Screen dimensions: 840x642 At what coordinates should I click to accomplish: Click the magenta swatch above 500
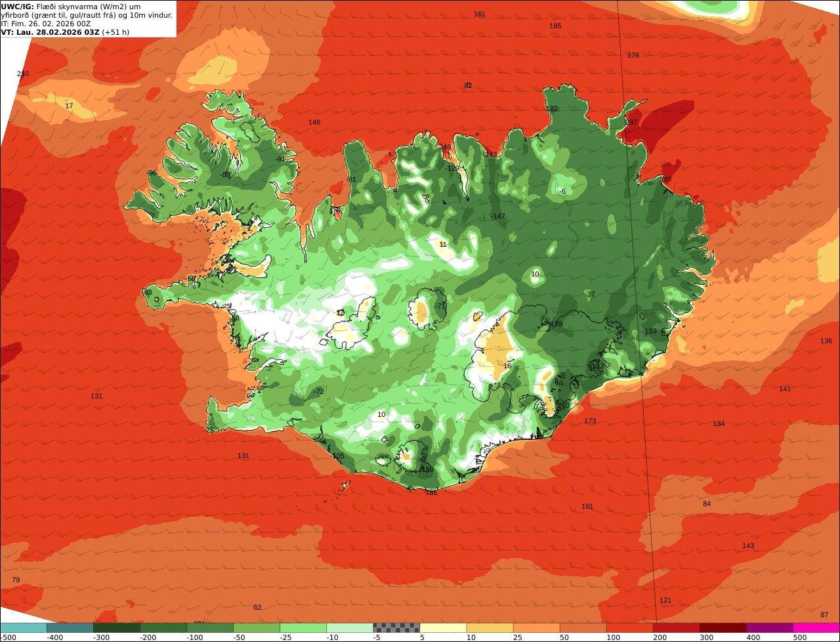click(x=816, y=628)
